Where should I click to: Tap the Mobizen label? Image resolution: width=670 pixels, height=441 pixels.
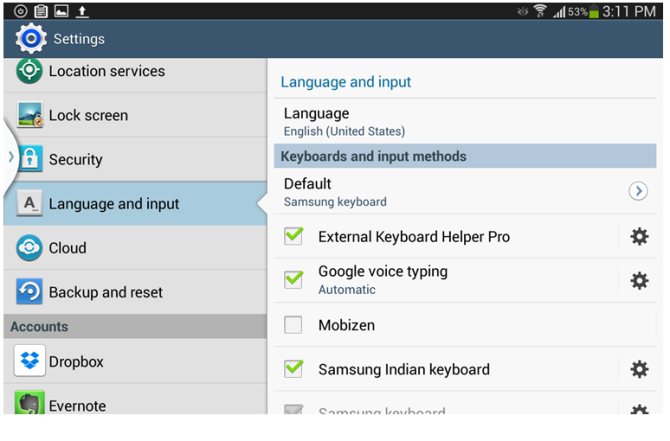tap(346, 325)
